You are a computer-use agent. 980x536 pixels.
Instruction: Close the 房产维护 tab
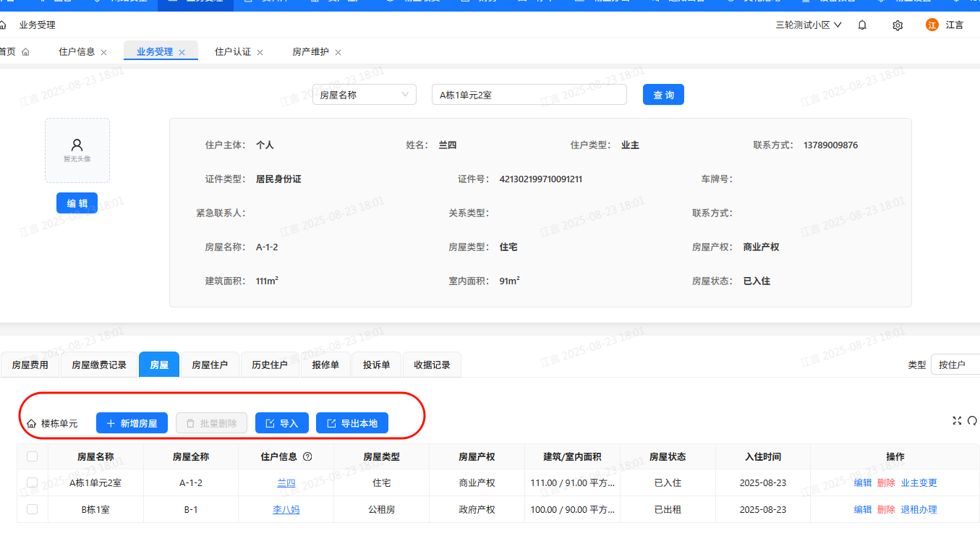[x=338, y=52]
